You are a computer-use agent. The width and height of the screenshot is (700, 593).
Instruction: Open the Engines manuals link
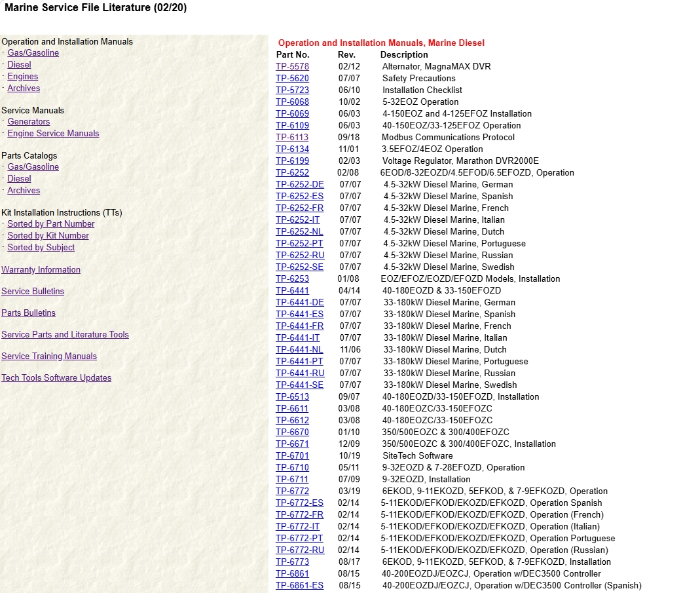point(23,77)
